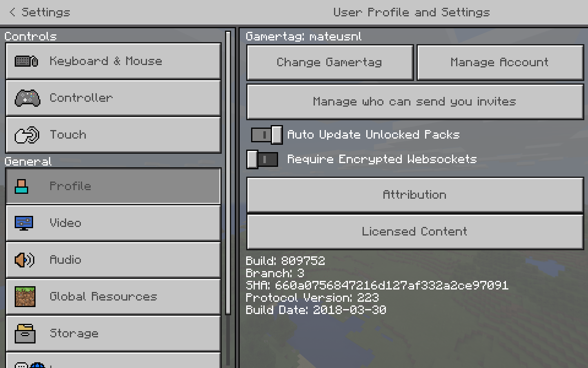Screen dimensions: 588x368
Task: Click the Protocol Version: 223 text
Action: point(312,298)
